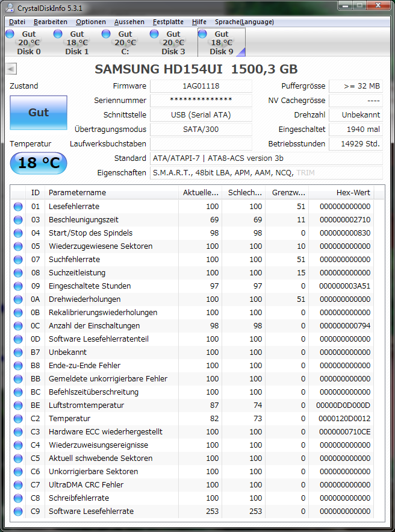Image resolution: width=395 pixels, height=532 pixels.
Task: Click status icon of Beschleunigungszeit row
Action: click(x=18, y=220)
